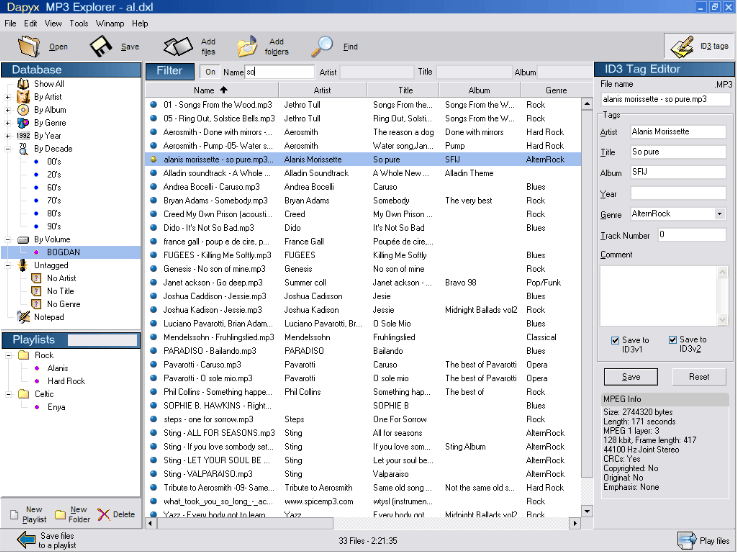Image resolution: width=737 pixels, height=552 pixels.
Task: Expand the By Artist tree node
Action: coord(8,97)
